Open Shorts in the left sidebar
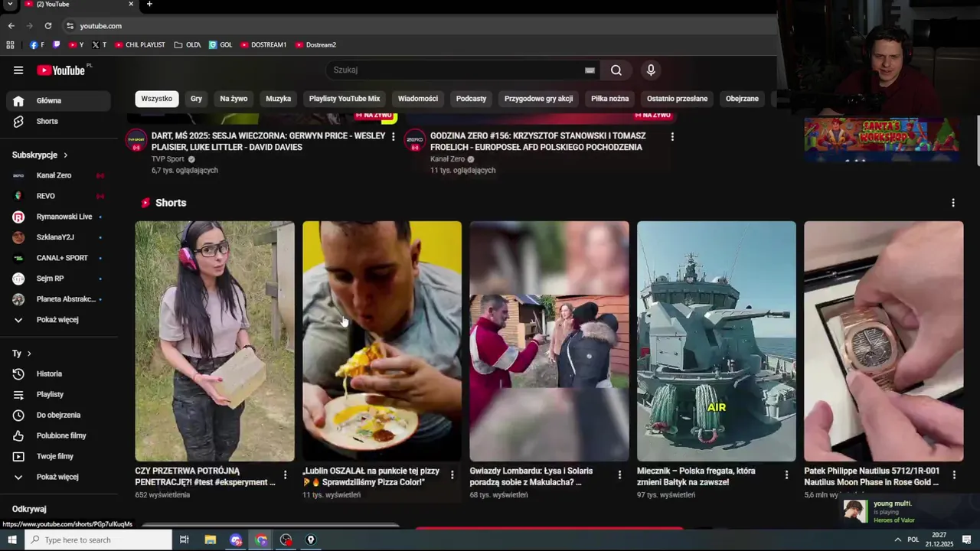Screen dimensions: 980x551 (58, 122)
